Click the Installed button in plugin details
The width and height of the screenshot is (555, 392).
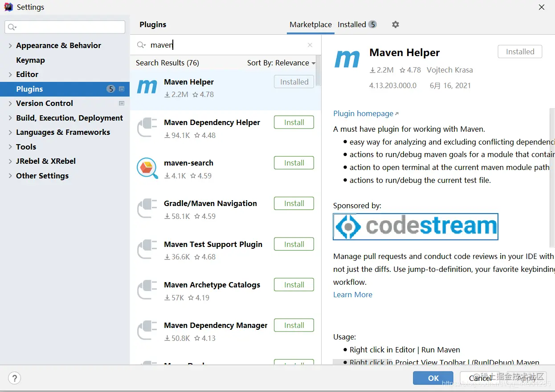pos(520,52)
